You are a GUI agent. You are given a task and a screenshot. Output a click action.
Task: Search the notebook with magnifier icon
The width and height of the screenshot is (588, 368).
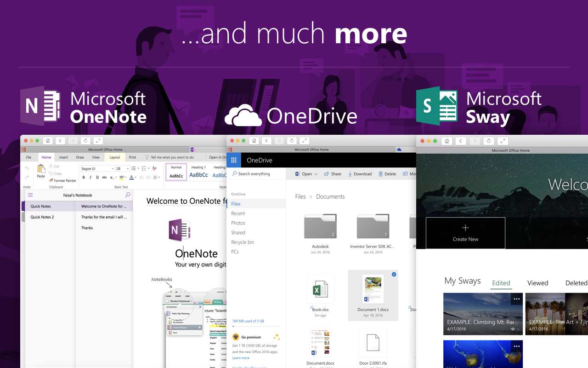[x=128, y=195]
